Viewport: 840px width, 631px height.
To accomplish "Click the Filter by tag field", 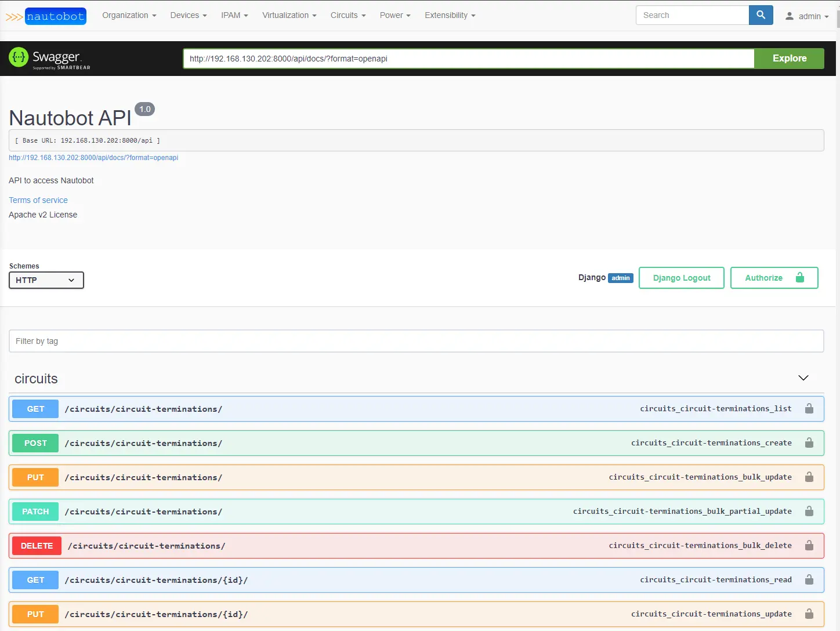I will tap(416, 341).
